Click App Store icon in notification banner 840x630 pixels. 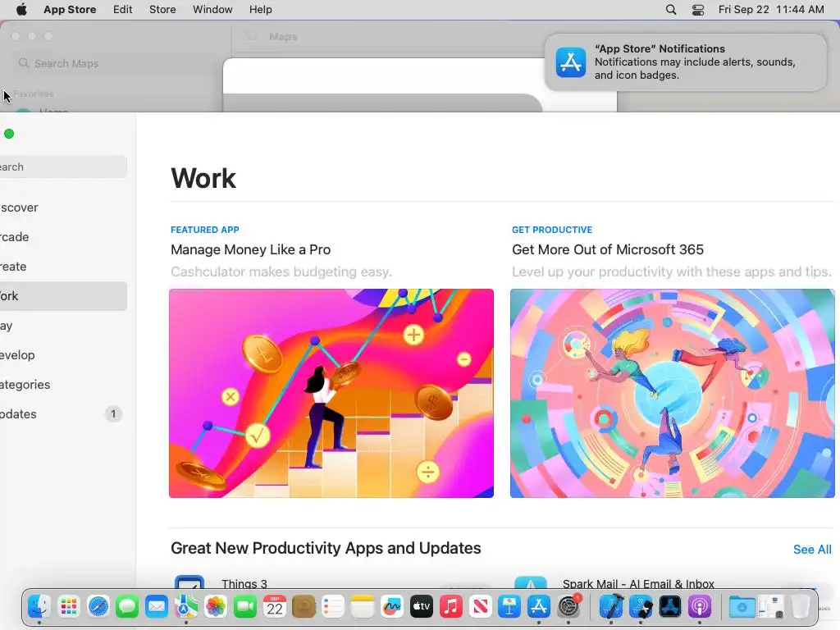pos(571,62)
